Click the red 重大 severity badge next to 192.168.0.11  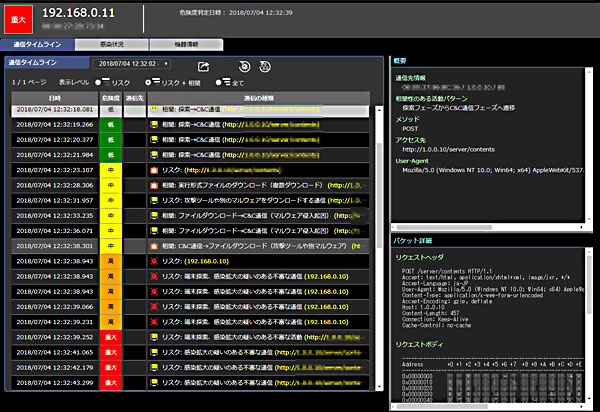18,20
